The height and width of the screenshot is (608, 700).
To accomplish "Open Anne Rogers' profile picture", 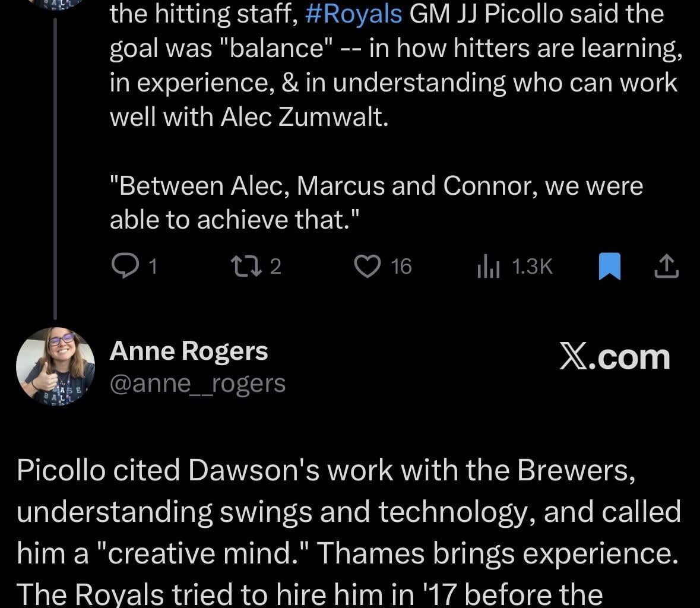I will pos(54,366).
